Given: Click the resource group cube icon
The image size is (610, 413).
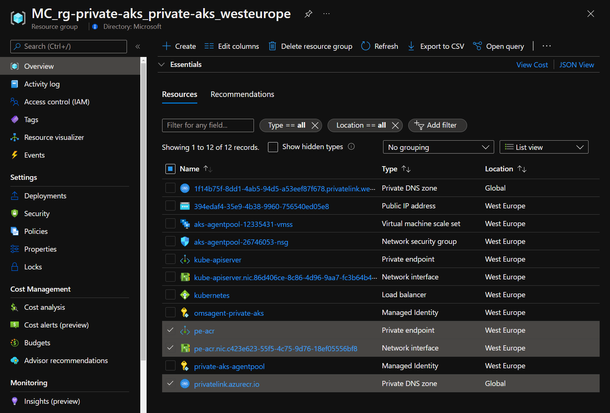Looking at the screenshot, I should (18, 18).
